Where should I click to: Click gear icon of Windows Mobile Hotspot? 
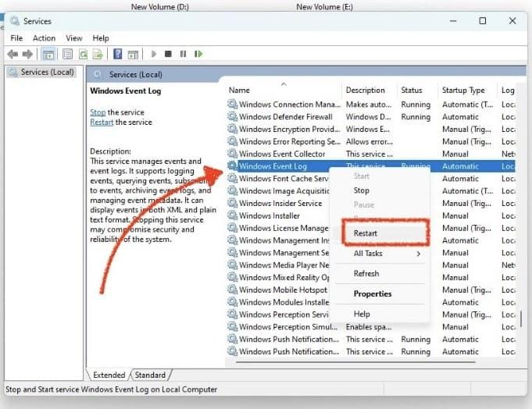pos(233,290)
